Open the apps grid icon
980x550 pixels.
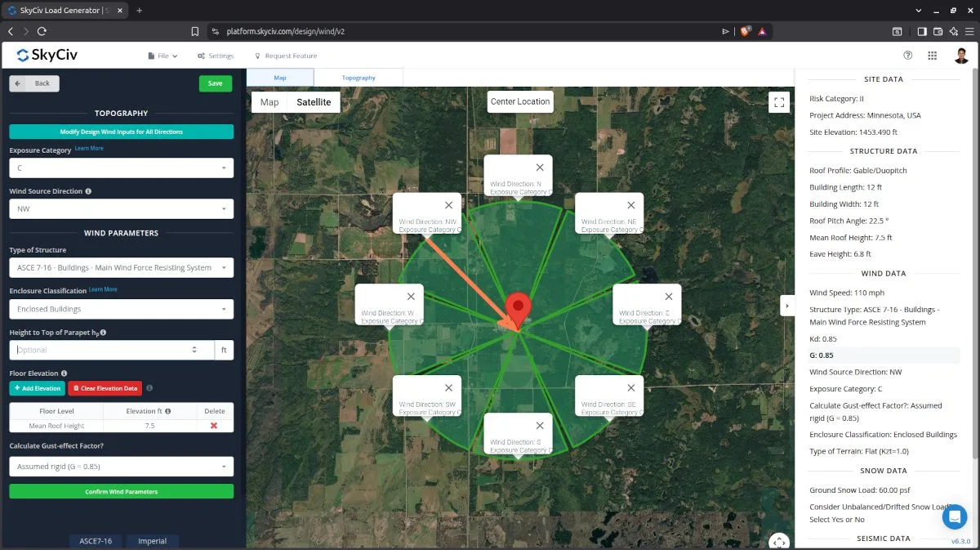pos(932,56)
